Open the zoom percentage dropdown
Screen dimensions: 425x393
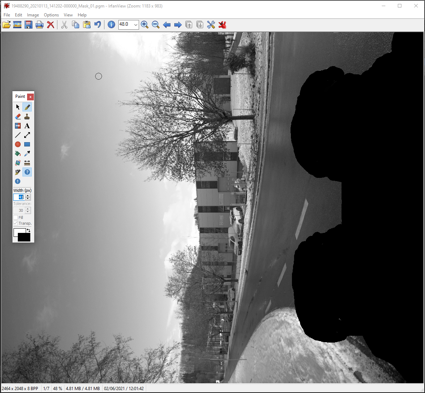(135, 25)
